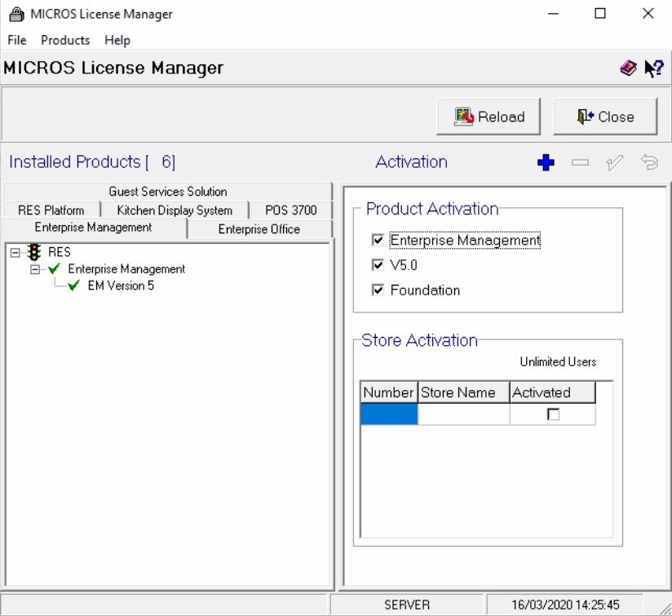Collapse the Enterprise Management tree node
This screenshot has height=616, width=672.
pyautogui.click(x=35, y=269)
